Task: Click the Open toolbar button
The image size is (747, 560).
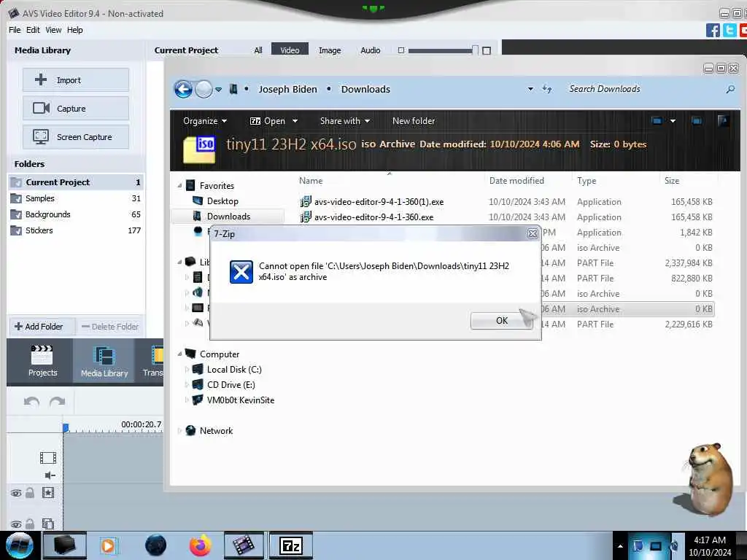Action: [268, 121]
